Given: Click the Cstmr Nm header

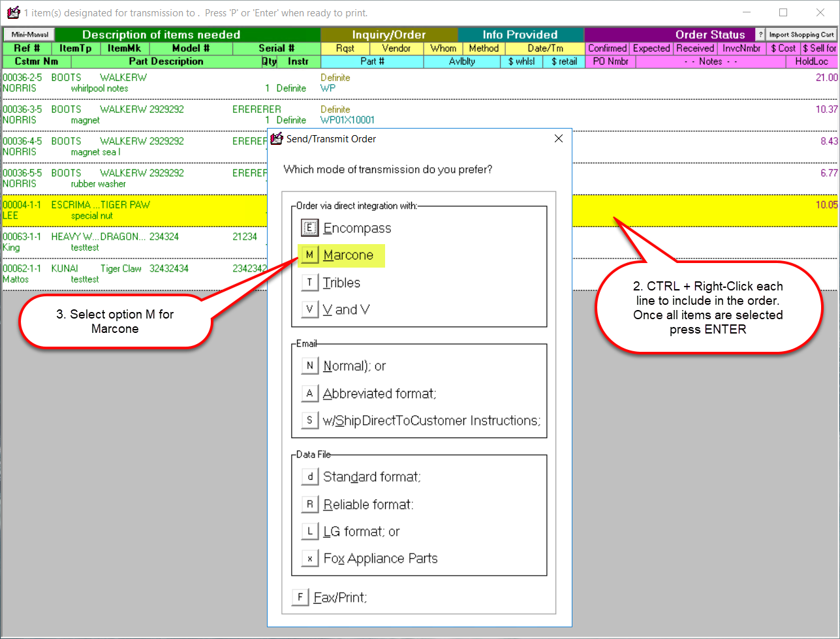Looking at the screenshot, I should click(37, 61).
